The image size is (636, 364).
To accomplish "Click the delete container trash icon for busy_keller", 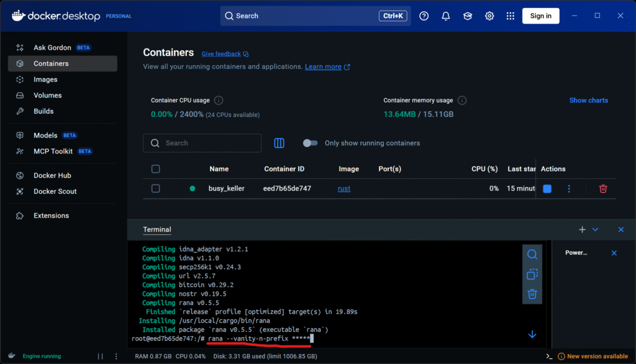I will (x=602, y=189).
